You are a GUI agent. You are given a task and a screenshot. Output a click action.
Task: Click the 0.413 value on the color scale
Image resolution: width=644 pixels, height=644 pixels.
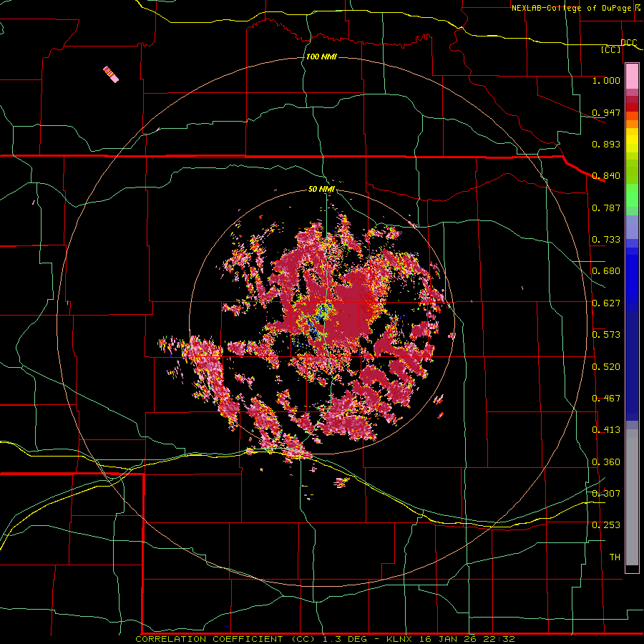point(606,430)
